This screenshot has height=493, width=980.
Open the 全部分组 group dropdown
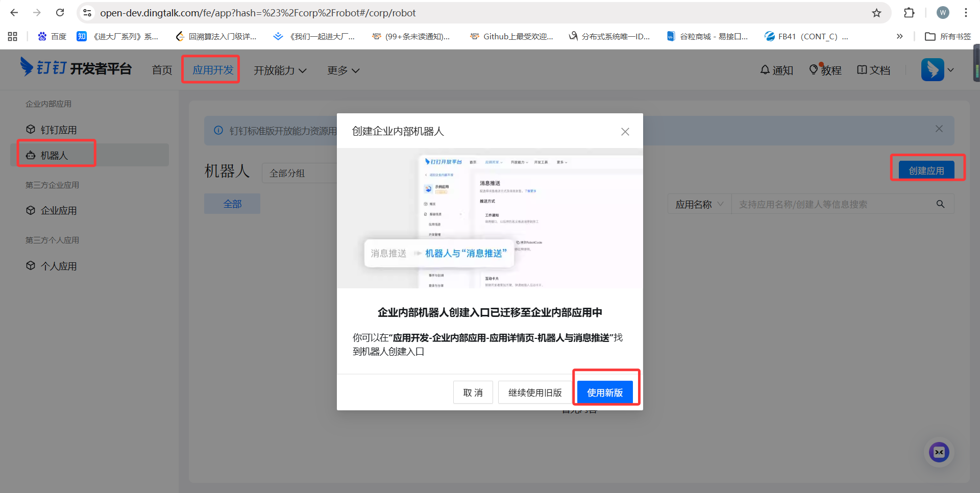point(300,173)
